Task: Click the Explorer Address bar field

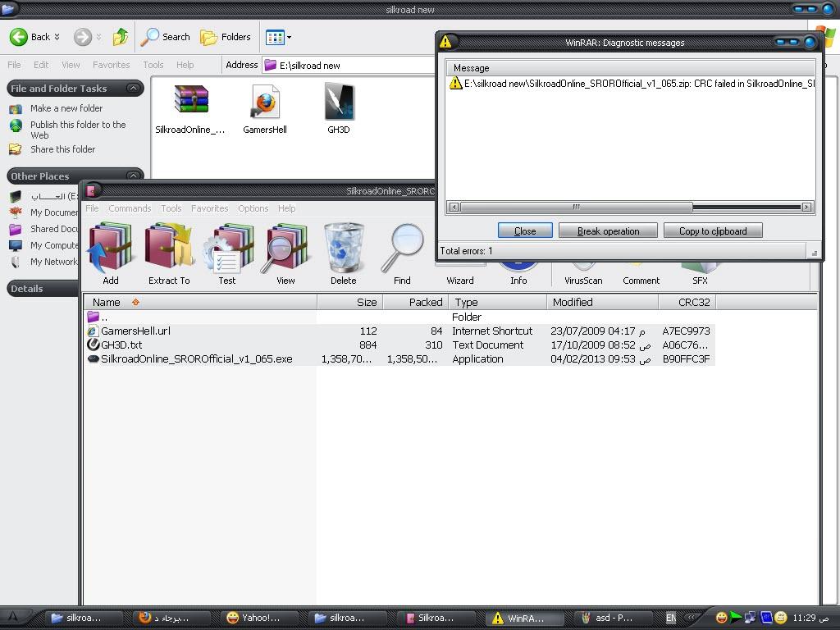Action: pos(348,66)
